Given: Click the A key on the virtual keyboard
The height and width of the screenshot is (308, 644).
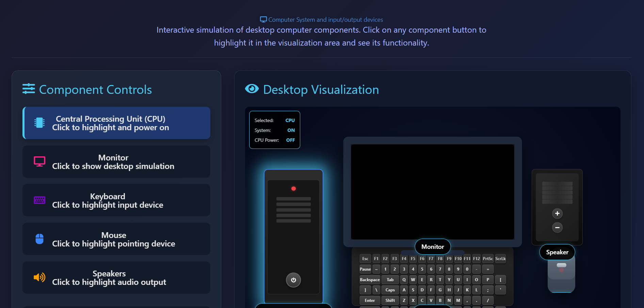Looking at the screenshot, I should 404,290.
